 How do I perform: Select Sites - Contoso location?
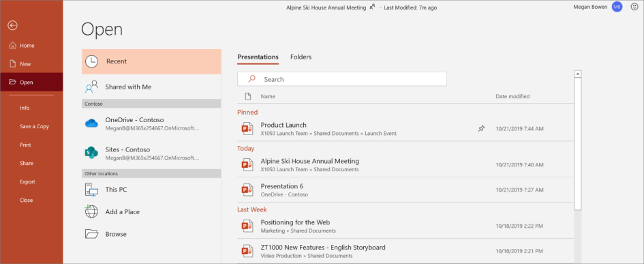click(x=151, y=153)
